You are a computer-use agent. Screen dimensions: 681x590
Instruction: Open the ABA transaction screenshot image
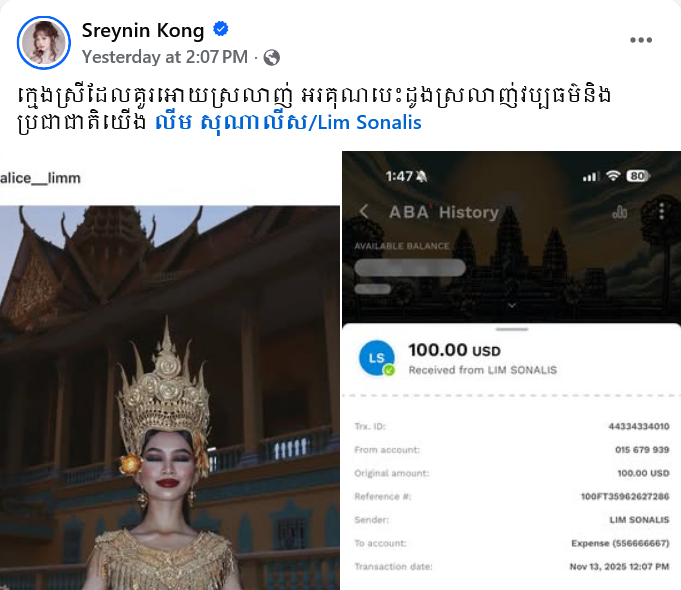tap(511, 370)
